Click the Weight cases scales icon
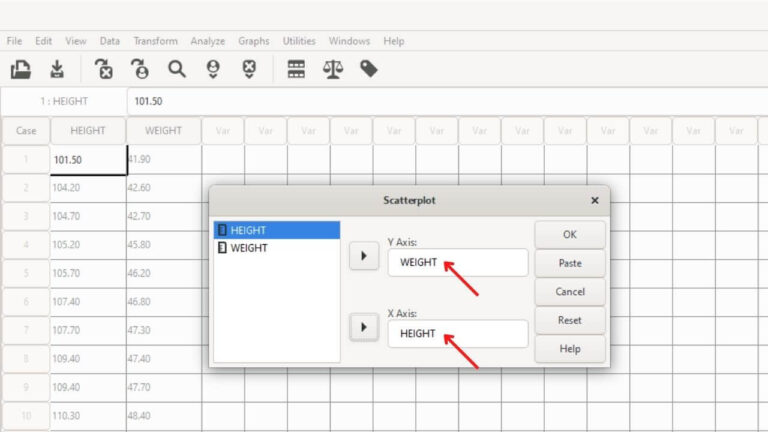Screen dimensions: 768x432 333,69
